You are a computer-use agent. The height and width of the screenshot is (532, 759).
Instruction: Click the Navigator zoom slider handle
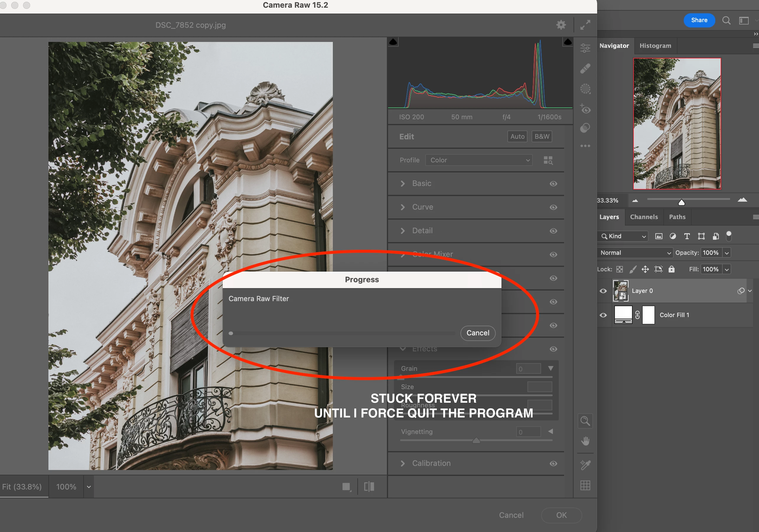(x=681, y=202)
